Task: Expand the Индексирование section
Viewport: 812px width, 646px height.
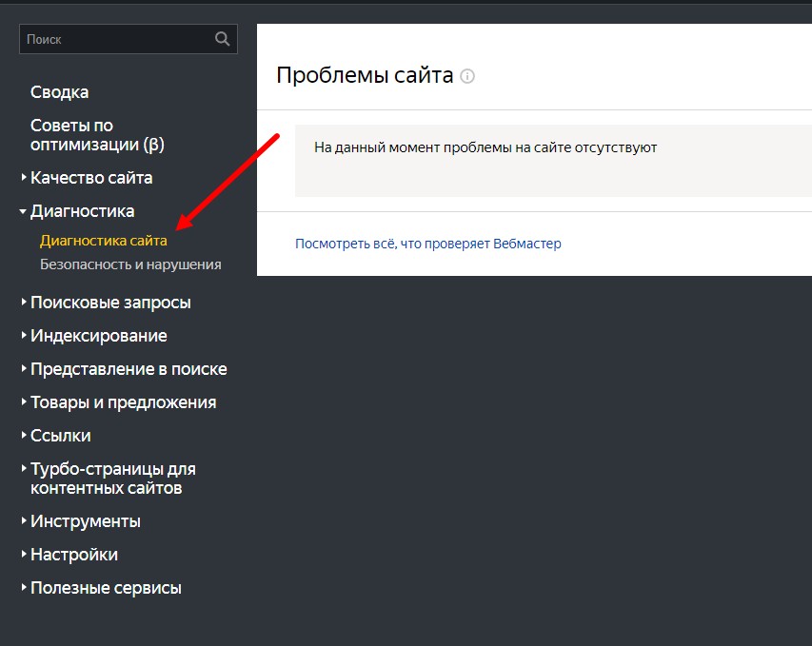Action: 98,336
